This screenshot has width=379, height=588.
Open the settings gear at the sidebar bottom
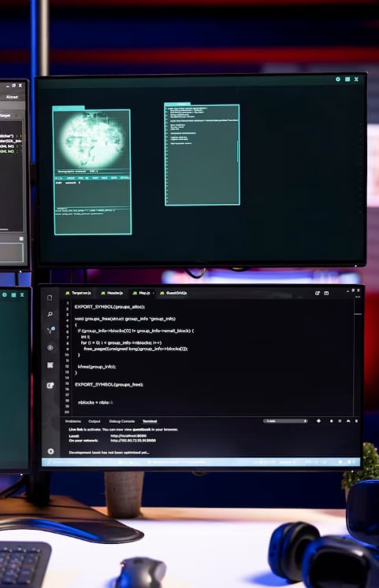[50, 451]
